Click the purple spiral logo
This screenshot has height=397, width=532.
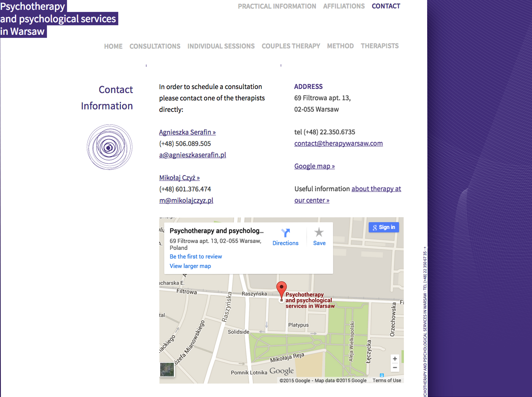click(110, 147)
